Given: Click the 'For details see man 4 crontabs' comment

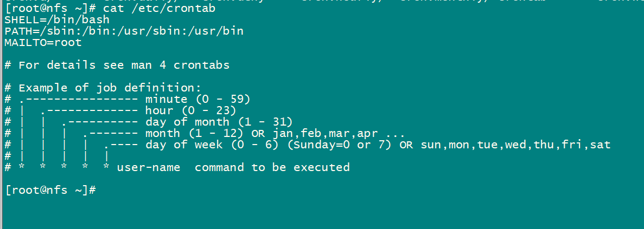Looking at the screenshot, I should (x=117, y=65).
